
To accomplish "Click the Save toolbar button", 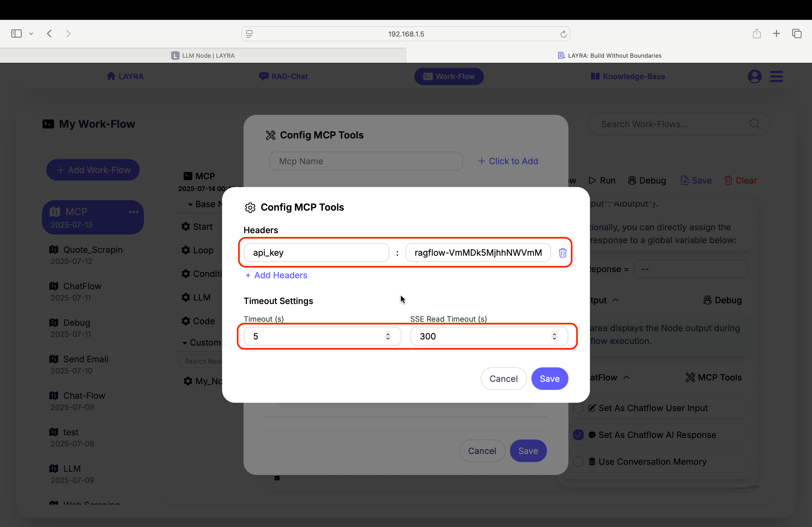I will [x=696, y=180].
